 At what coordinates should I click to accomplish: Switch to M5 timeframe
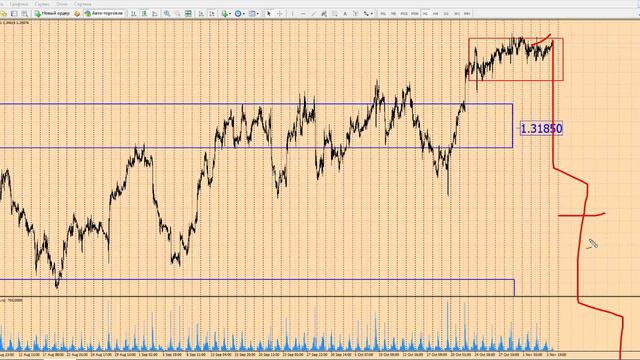393,13
